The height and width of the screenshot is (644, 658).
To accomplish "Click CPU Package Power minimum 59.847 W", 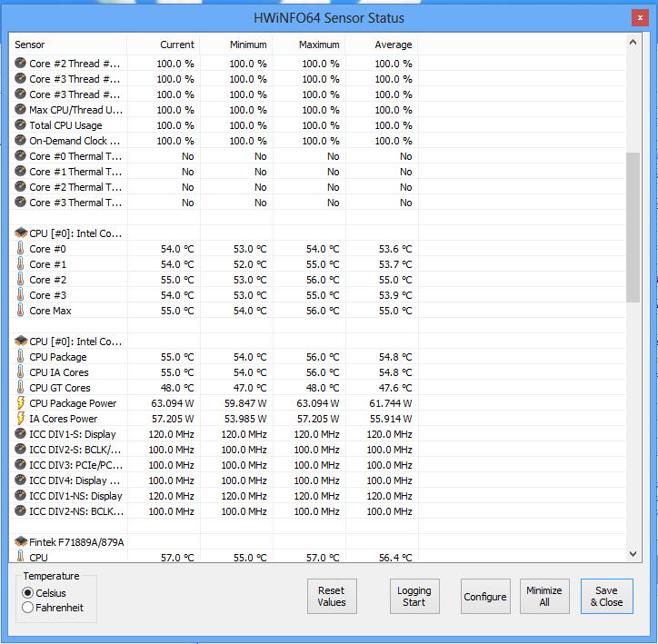I will pos(245,403).
